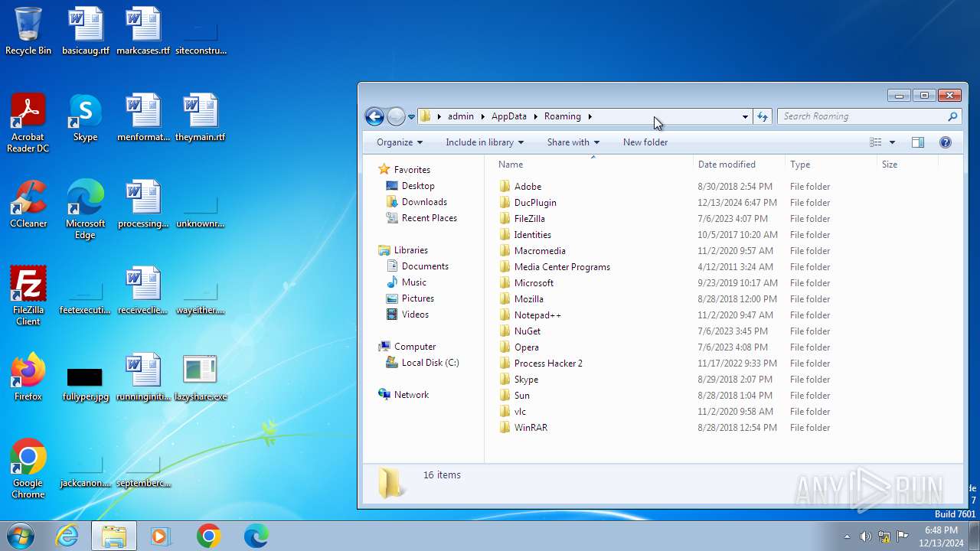The height and width of the screenshot is (551, 980).
Task: Sort by Date modified column
Action: 739,165
